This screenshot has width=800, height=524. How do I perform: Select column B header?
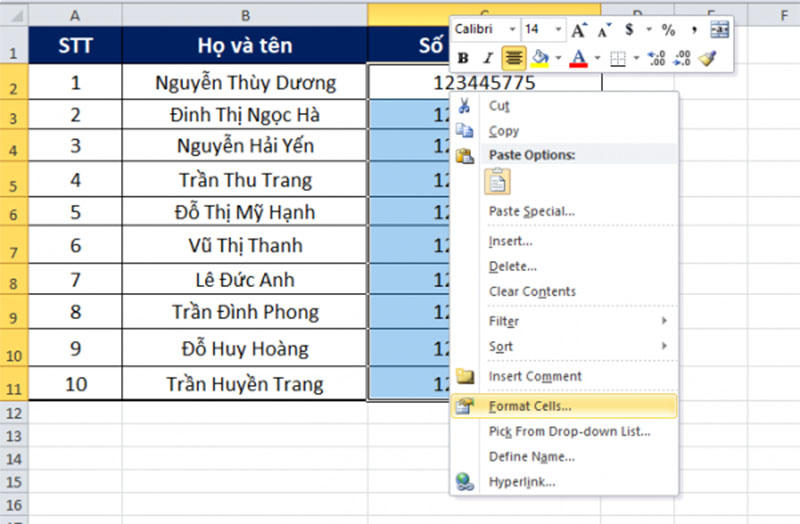coord(245,15)
